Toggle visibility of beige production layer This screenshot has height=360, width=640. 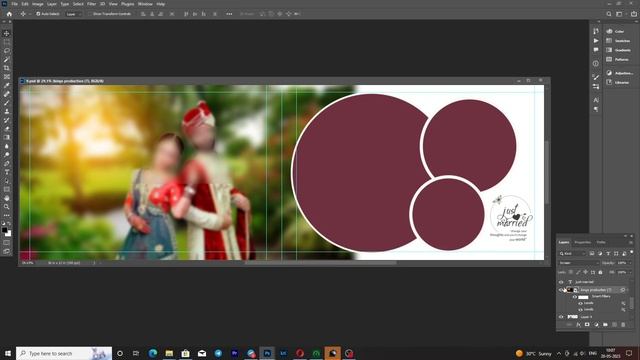pos(561,290)
